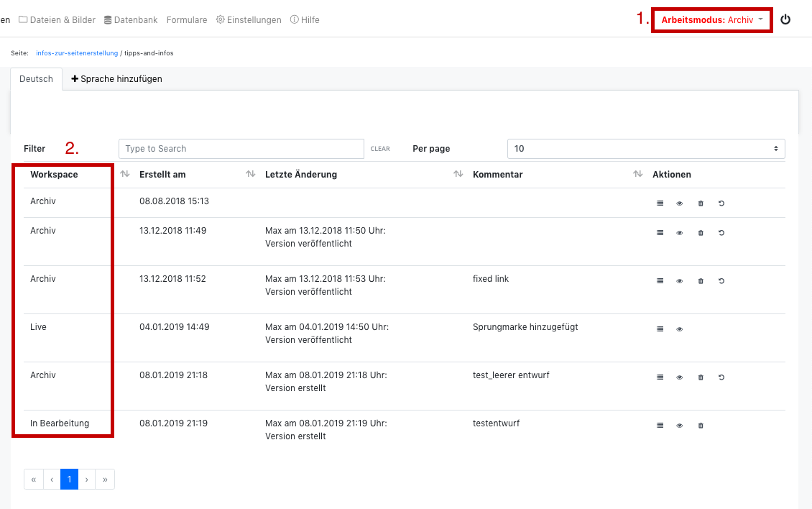Go to previous page with ‹ button
Image resolution: width=812 pixels, height=509 pixels.
coord(52,480)
